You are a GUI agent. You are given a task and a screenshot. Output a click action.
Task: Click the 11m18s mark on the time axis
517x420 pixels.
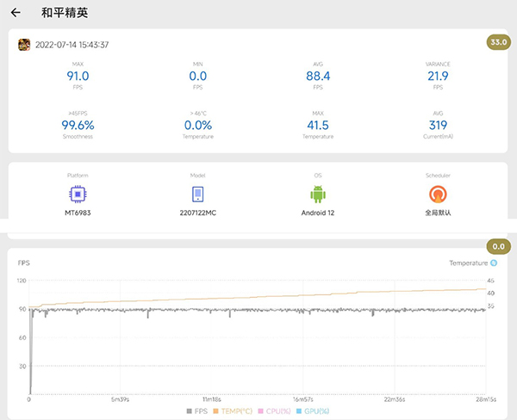point(212,399)
